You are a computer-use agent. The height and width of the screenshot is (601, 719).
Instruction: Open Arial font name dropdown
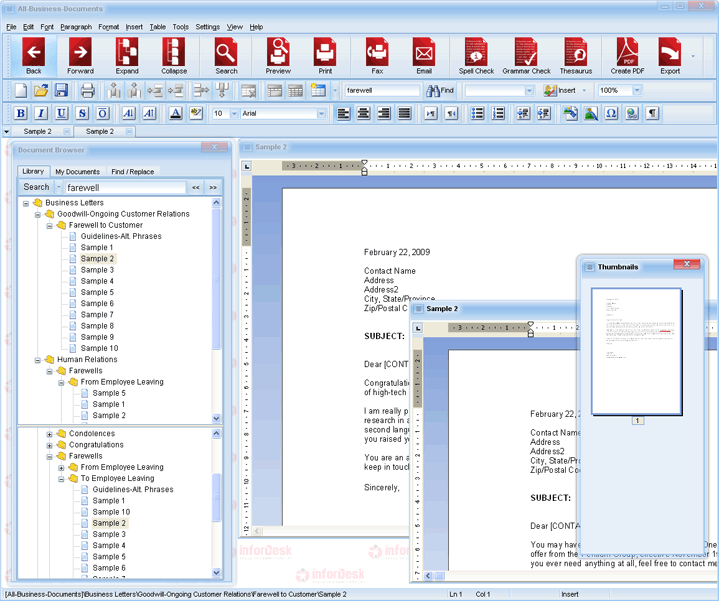(321, 113)
